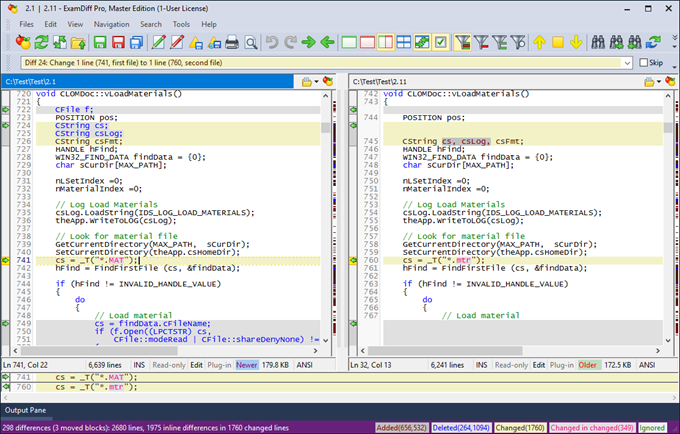
Task: Click the Changed(1702) color legend swatch
Action: (520, 428)
